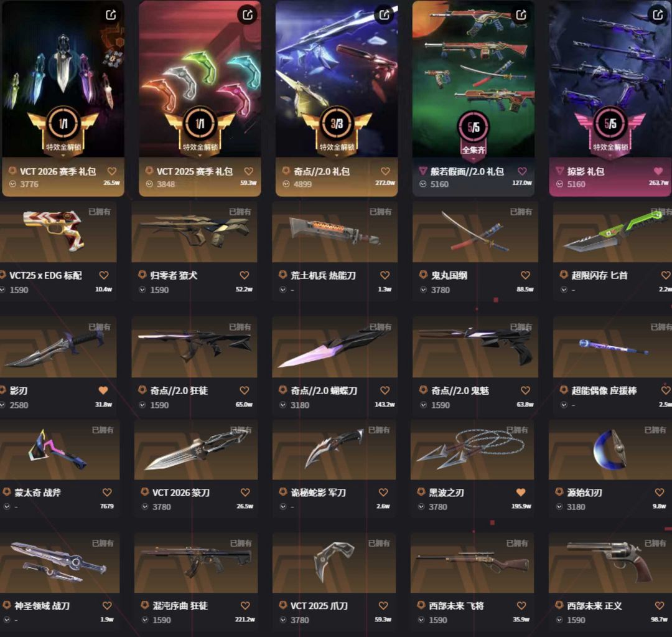Share the VCT 2025 赛季 礼包 bundle
Screen dimensions: 672x637
click(x=247, y=15)
